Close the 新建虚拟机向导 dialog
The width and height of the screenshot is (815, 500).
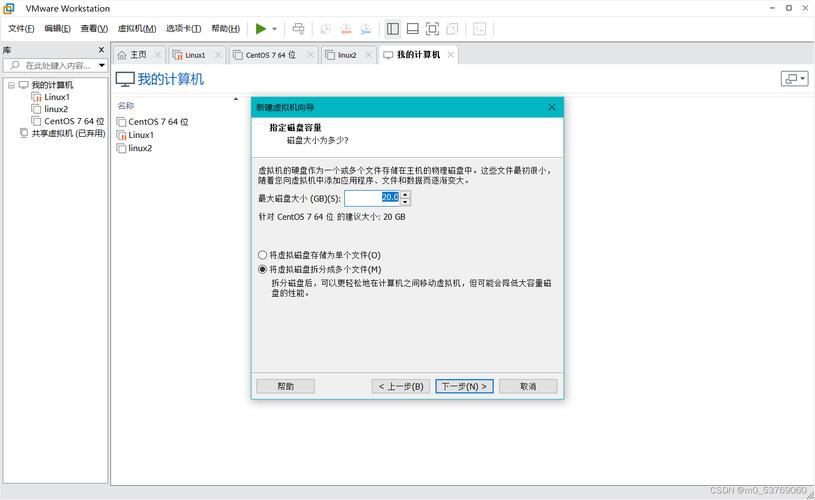551,107
